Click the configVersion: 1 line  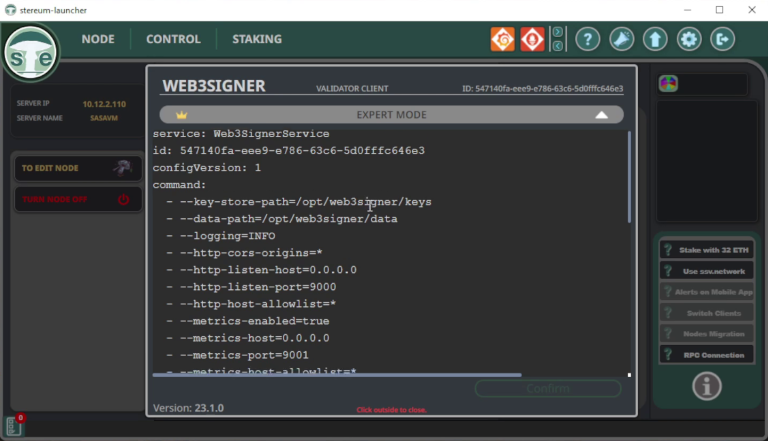[207, 168]
